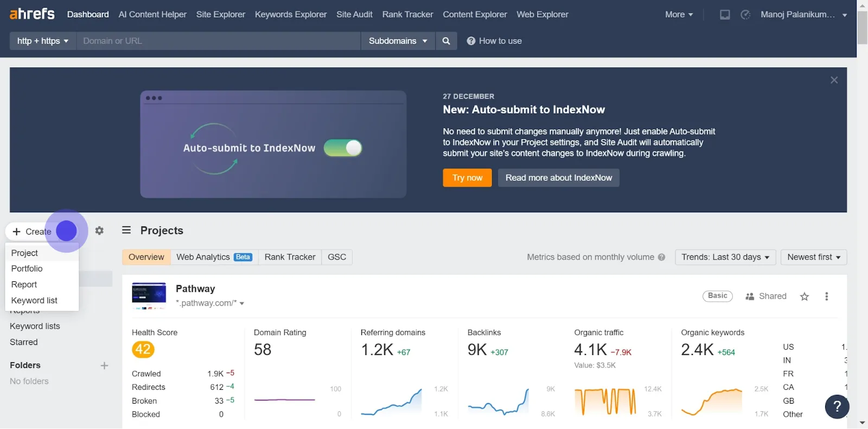Click the Organic traffic chart
868x429 pixels.
coord(605,402)
